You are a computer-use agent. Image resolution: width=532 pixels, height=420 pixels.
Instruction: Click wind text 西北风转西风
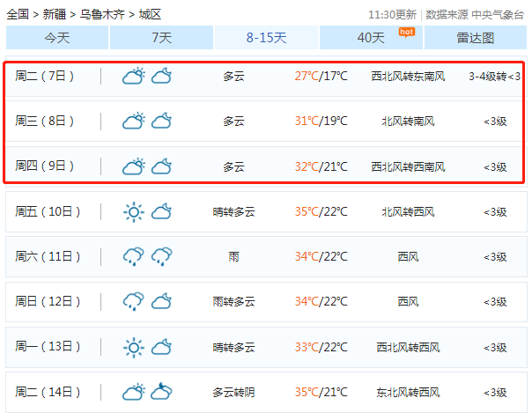click(408, 348)
